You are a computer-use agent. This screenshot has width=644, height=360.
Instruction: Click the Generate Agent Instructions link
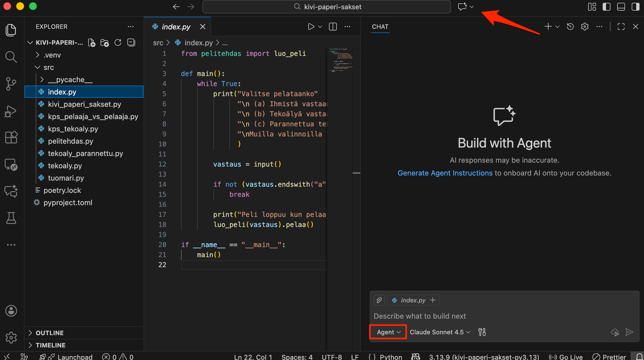tap(445, 173)
